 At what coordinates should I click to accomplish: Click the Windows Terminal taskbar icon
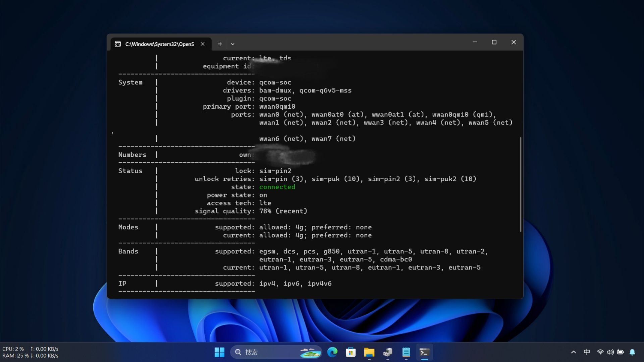424,352
